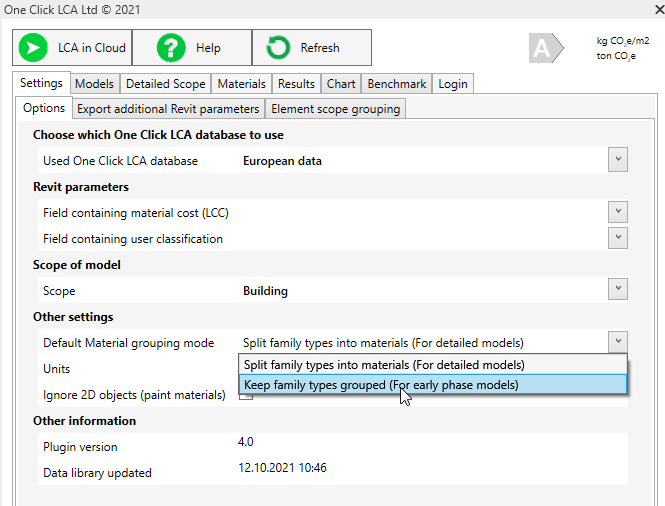Toggle the Ignore 2D objects checkbox
Screen dimensions: 665x506
coord(245,395)
